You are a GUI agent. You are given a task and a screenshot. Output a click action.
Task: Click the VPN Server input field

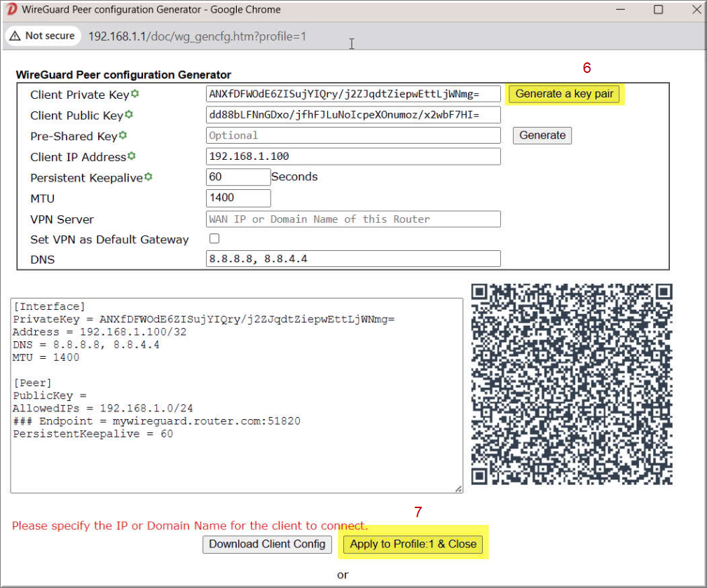pyautogui.click(x=353, y=219)
